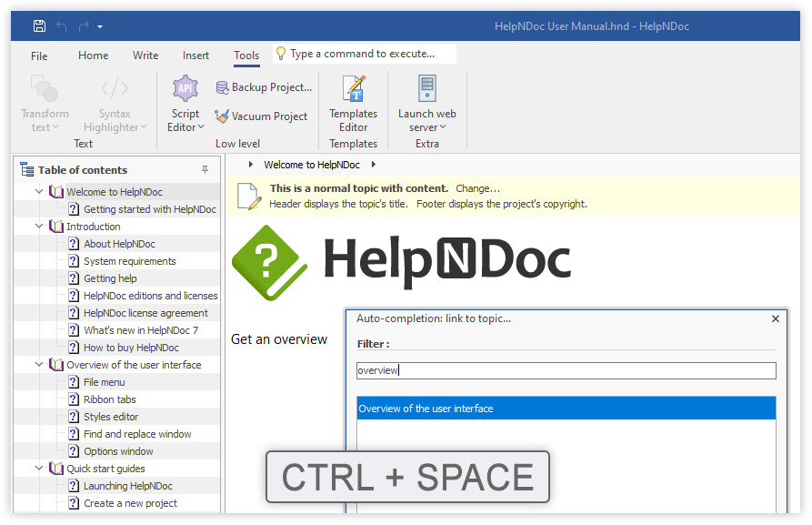Open the Script Editor API icon
The width and height of the screenshot is (812, 525).
pyautogui.click(x=185, y=88)
